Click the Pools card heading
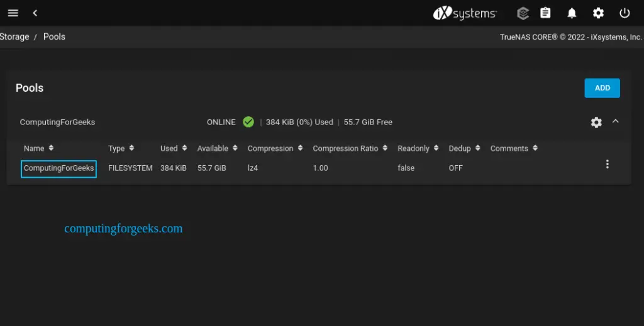The image size is (644, 326). tap(30, 88)
